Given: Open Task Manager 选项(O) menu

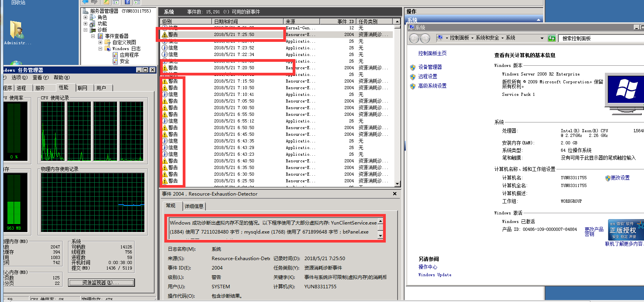Looking at the screenshot, I should pyautogui.click(x=19, y=77).
